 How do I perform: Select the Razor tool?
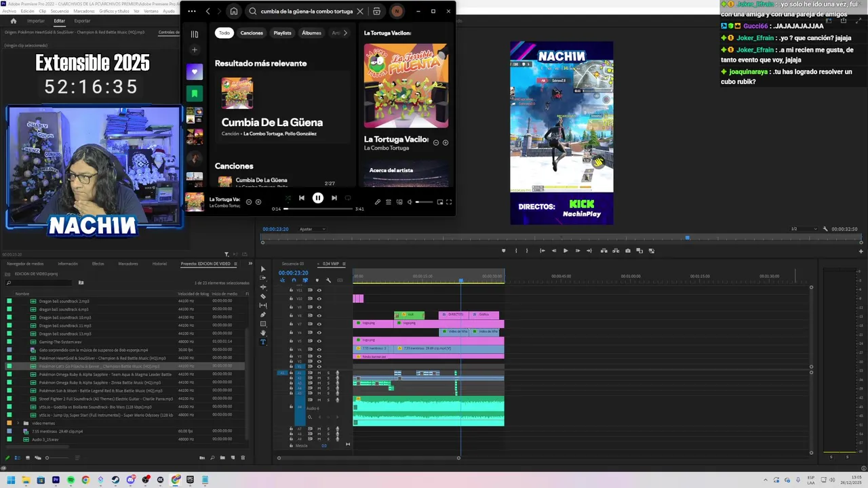[x=263, y=296]
